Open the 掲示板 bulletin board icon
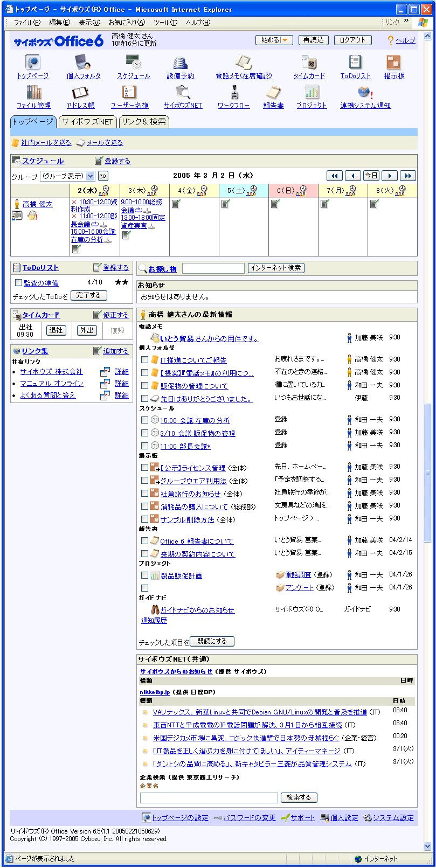This screenshot has height=868, width=436. point(394,63)
